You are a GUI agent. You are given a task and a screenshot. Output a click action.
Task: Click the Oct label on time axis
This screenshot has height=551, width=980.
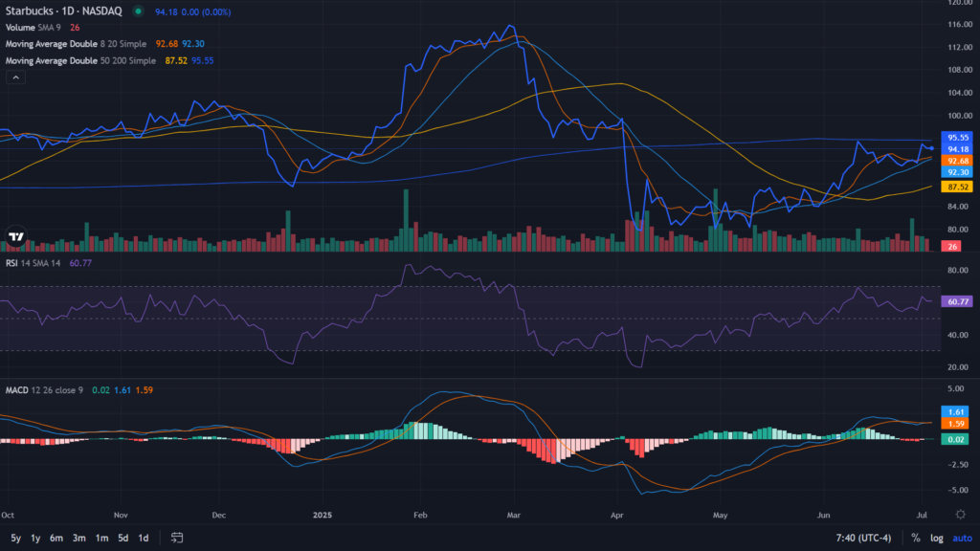click(x=8, y=515)
